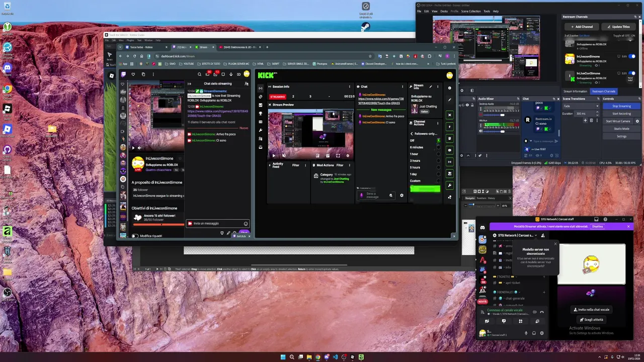This screenshot has height=362, width=644.
Task: Click Stop Streaming in OBS Controls
Action: [x=622, y=106]
